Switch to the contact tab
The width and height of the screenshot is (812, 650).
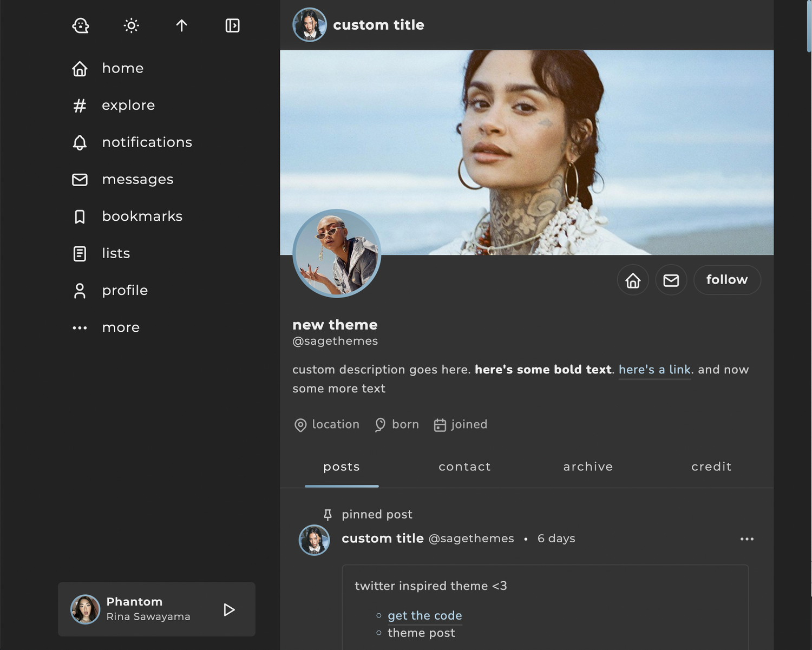464,467
